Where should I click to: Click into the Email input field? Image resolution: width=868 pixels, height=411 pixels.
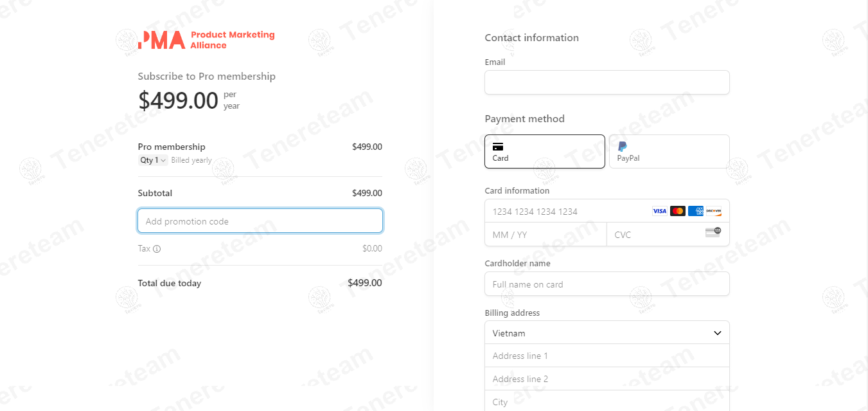click(x=607, y=82)
